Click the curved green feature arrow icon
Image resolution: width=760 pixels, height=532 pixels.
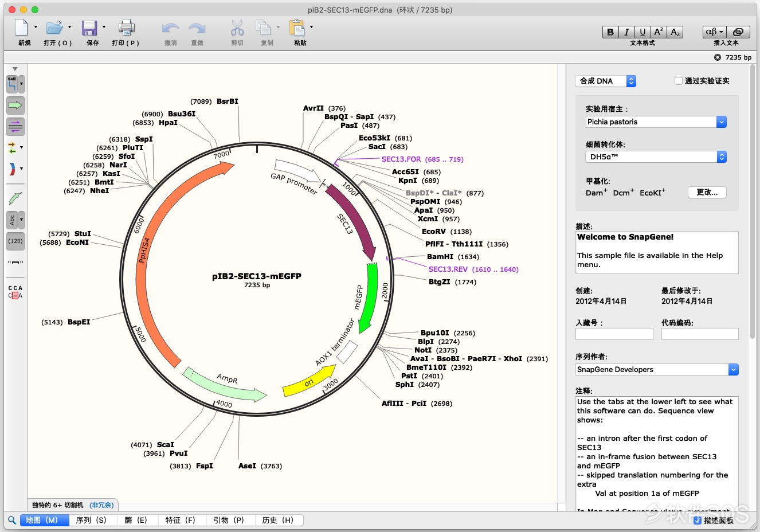tap(15, 199)
